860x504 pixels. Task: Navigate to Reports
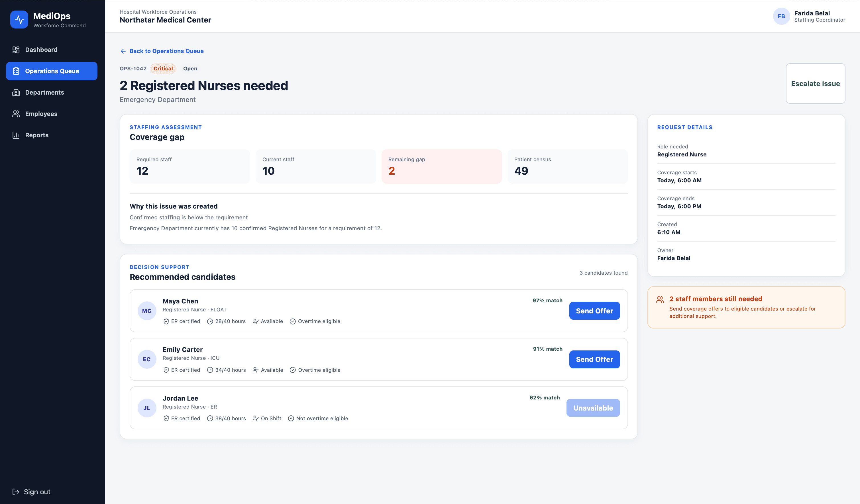coord(52,135)
